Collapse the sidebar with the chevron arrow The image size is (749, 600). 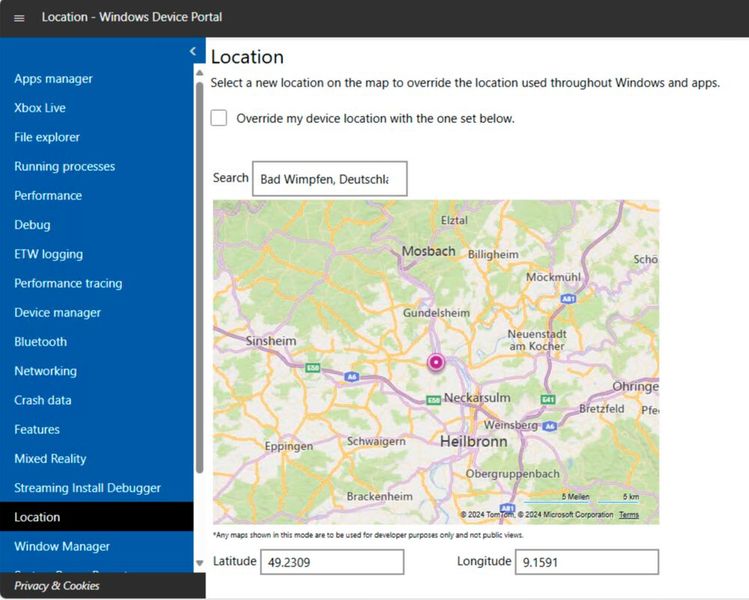point(193,51)
